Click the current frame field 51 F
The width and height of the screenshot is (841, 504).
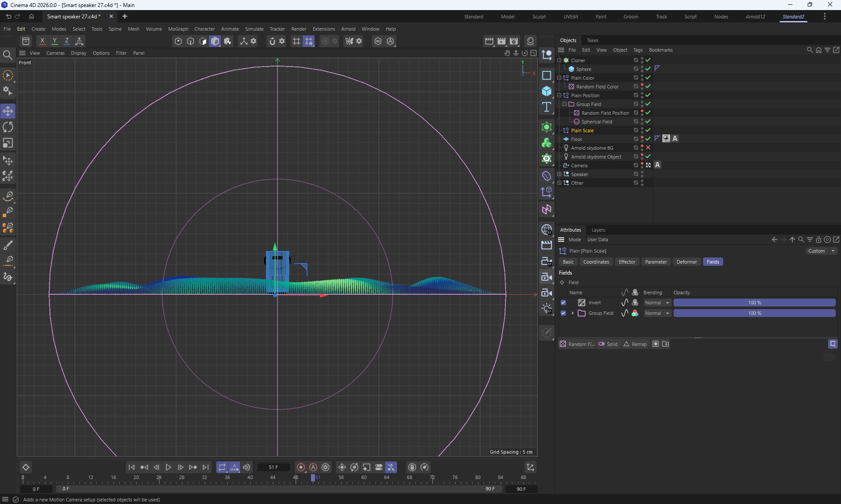coord(273,467)
